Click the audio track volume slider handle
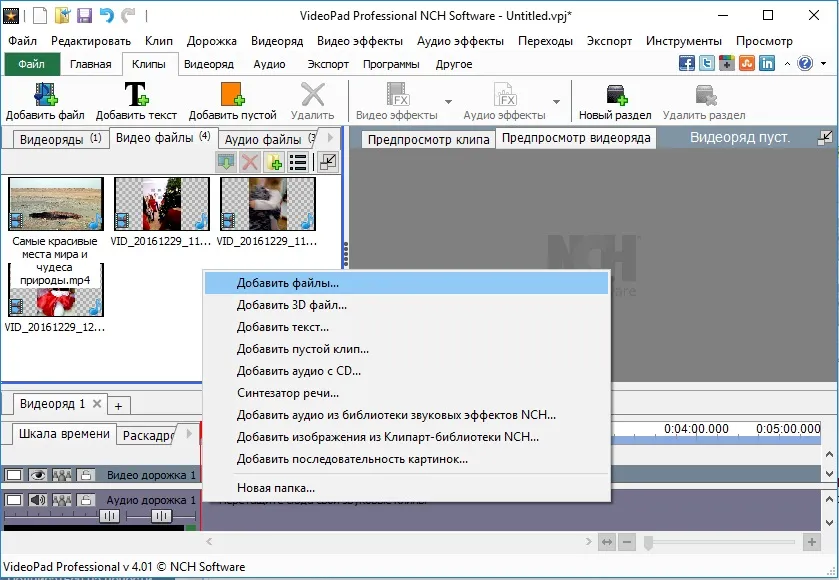The width and height of the screenshot is (839, 580). [x=110, y=516]
